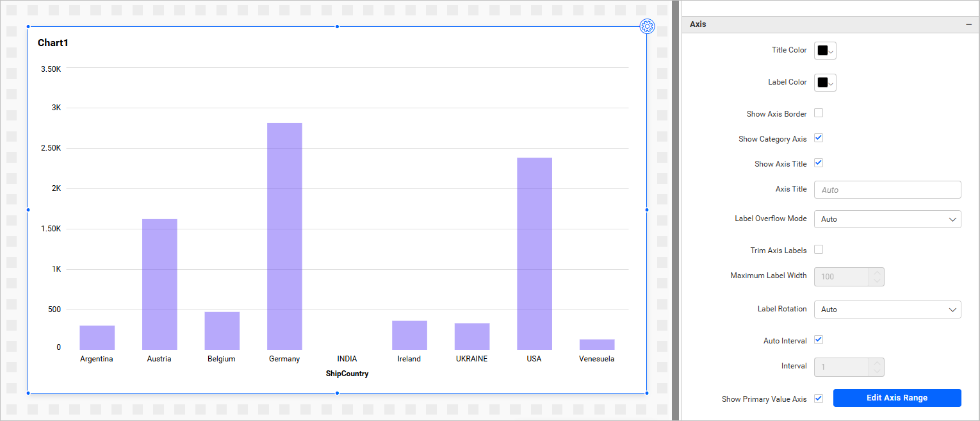Open the Label Rotation dropdown

pyautogui.click(x=887, y=310)
